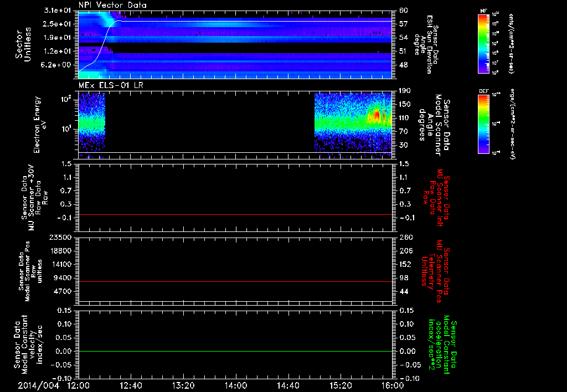Screen dimensions: 567x392
Task: Click the "14:40" time axis label
Action: pos(288,385)
